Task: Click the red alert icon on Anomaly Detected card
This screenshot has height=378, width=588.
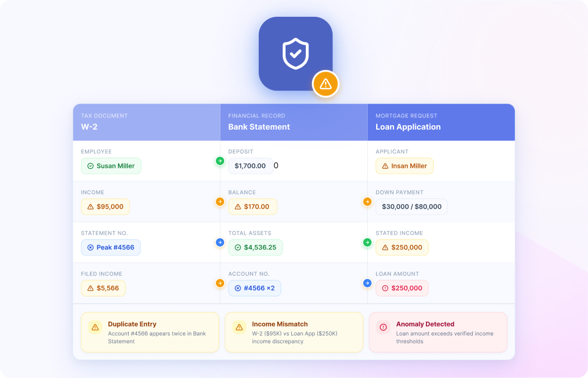Action: tap(383, 327)
